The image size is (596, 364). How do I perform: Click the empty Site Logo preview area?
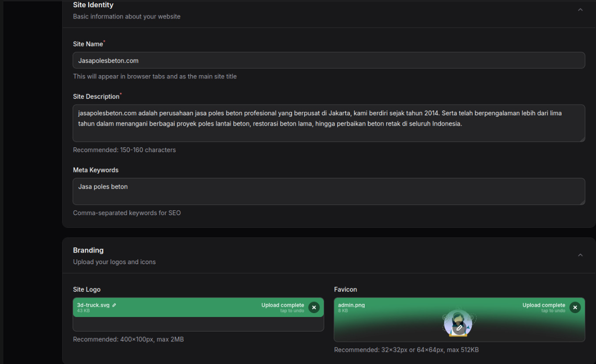[198, 324]
